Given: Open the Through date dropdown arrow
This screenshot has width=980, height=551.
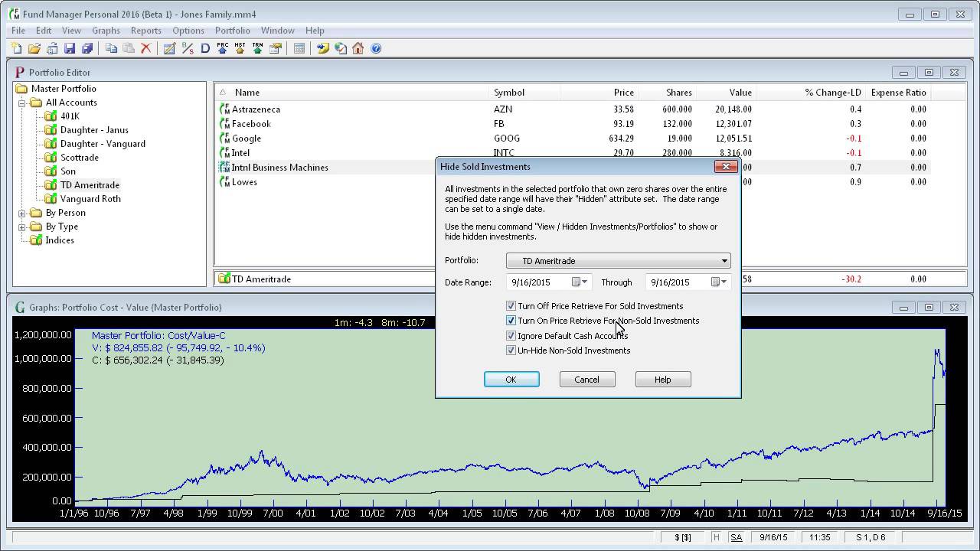Looking at the screenshot, I should pos(724,282).
